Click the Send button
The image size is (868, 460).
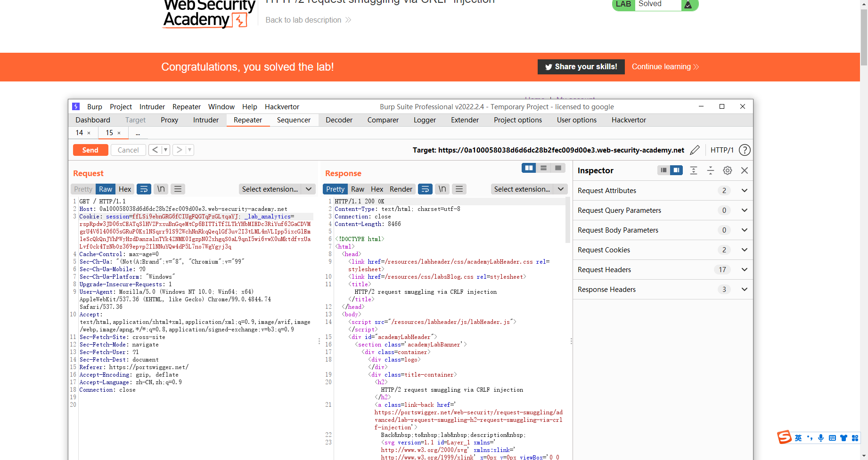pyautogui.click(x=90, y=150)
